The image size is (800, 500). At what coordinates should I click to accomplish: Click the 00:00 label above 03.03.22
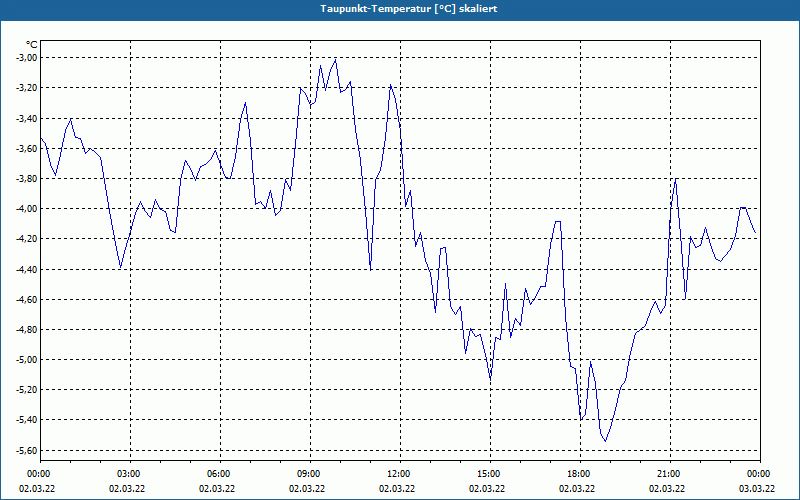click(760, 474)
